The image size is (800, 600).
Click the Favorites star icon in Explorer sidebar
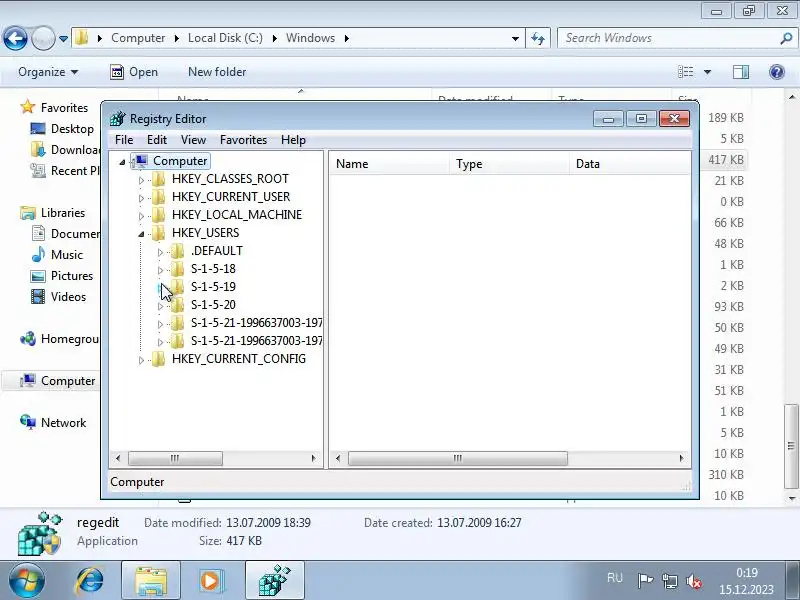(x=28, y=107)
